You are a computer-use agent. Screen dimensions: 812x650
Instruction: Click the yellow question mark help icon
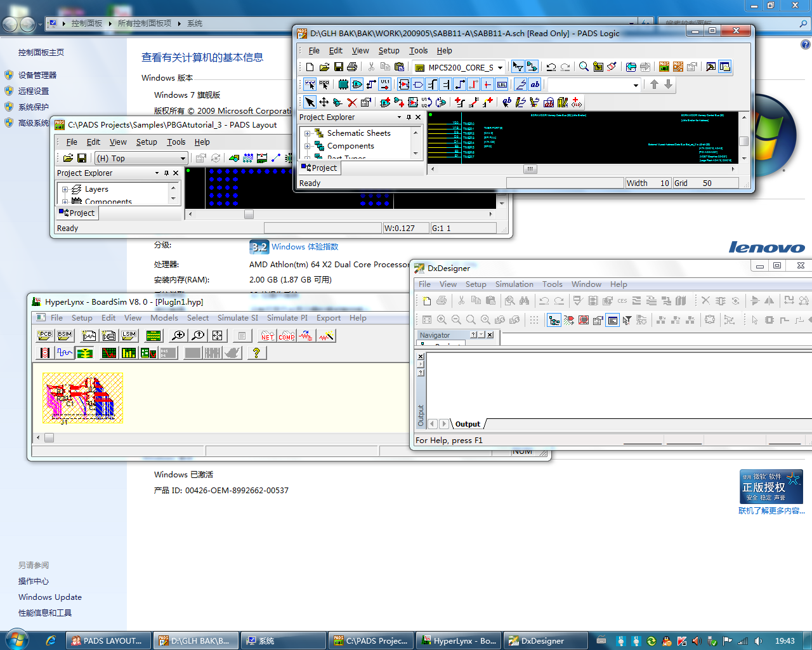(x=256, y=353)
